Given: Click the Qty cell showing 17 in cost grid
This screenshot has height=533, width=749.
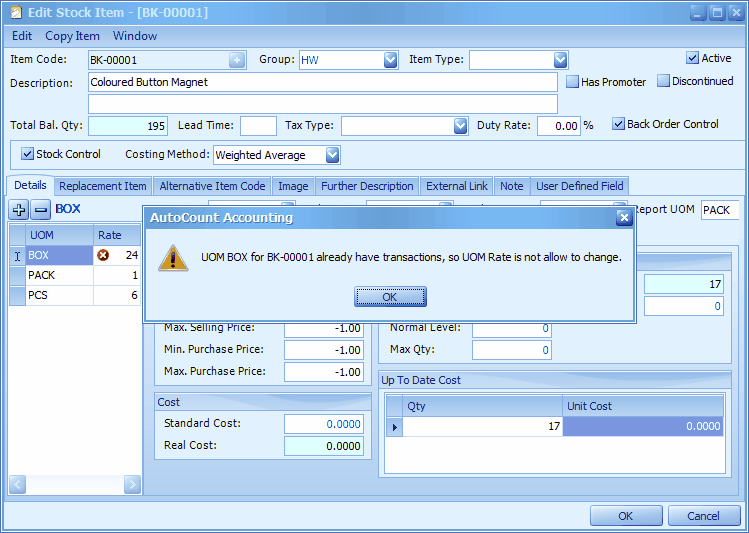Looking at the screenshot, I should point(482,426).
